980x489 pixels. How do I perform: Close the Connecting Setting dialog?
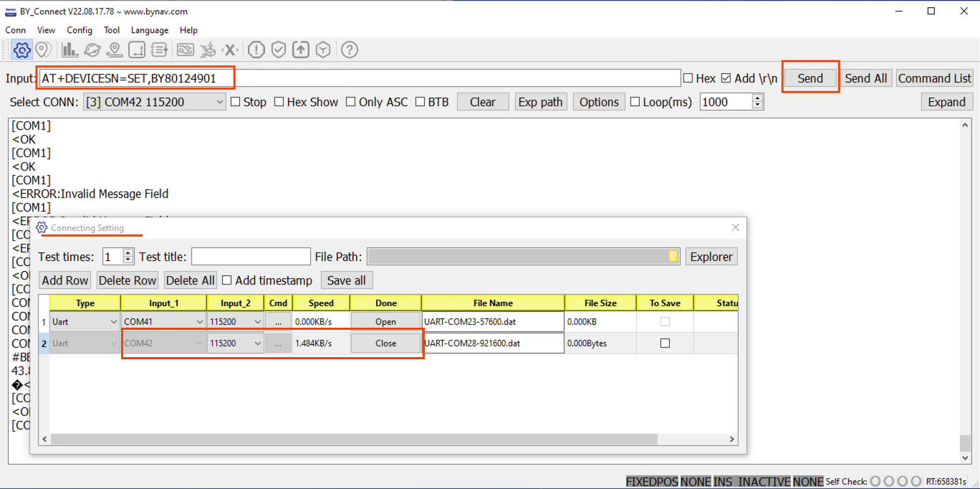735,227
